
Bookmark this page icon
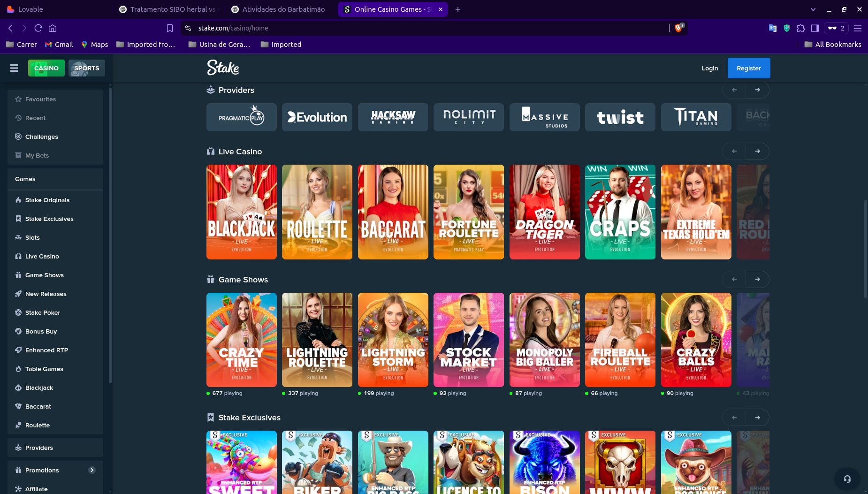(x=170, y=28)
